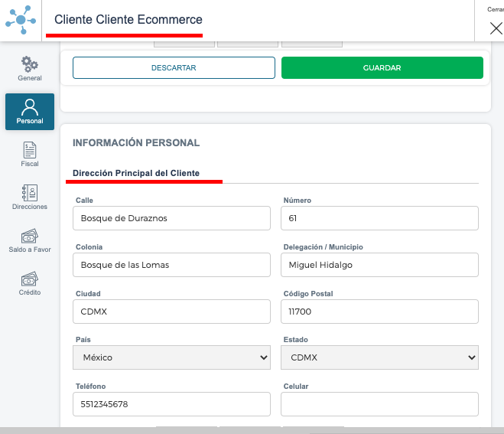
Task: Click the Cliente Cliente Ecommerce title
Action: (128, 19)
